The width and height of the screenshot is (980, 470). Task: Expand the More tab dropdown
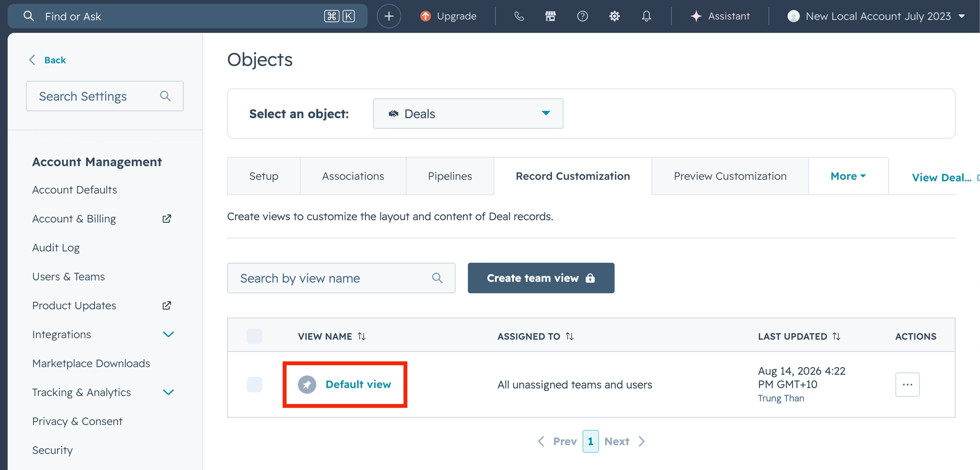848,176
